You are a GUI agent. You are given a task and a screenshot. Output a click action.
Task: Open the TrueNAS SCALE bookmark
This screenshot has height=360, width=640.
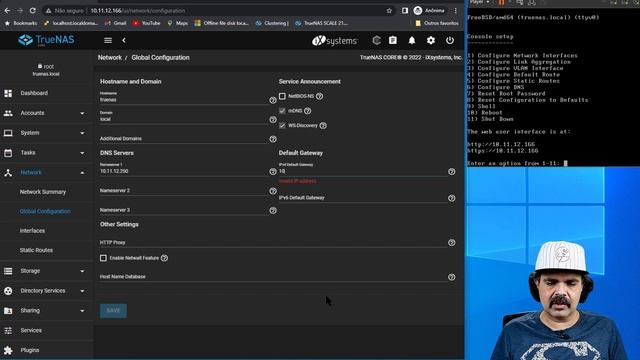(322, 23)
